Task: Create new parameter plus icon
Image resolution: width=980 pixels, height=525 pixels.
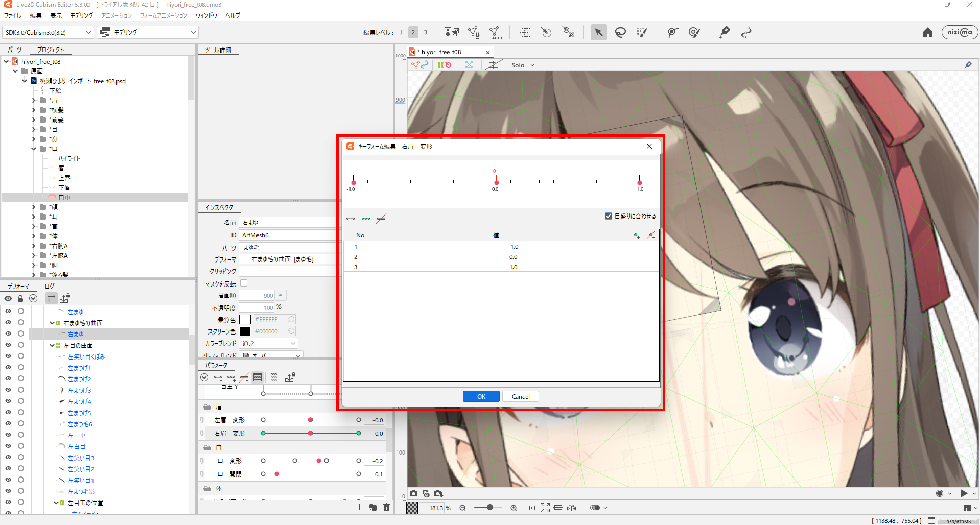Action: click(359, 507)
